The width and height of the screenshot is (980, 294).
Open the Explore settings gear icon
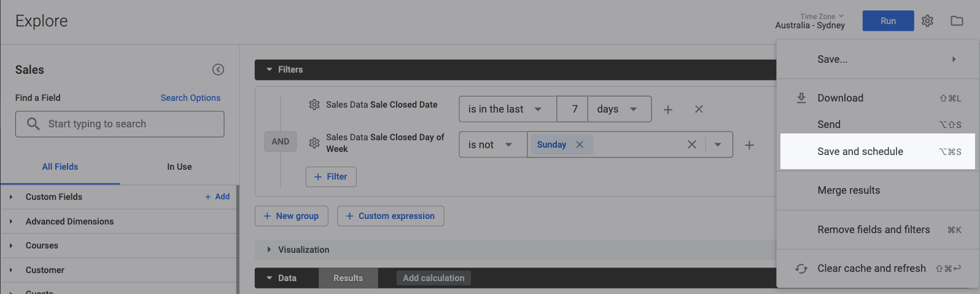click(x=927, y=21)
